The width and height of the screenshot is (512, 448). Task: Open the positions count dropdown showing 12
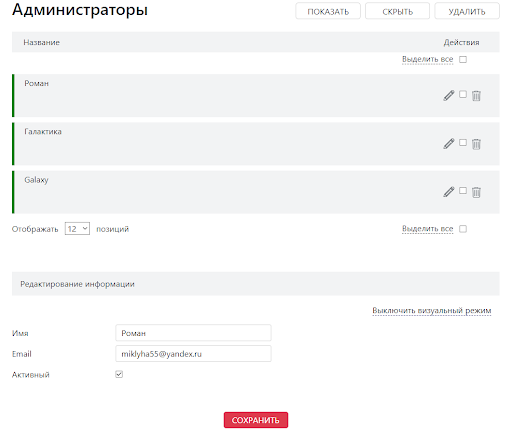pos(77,228)
